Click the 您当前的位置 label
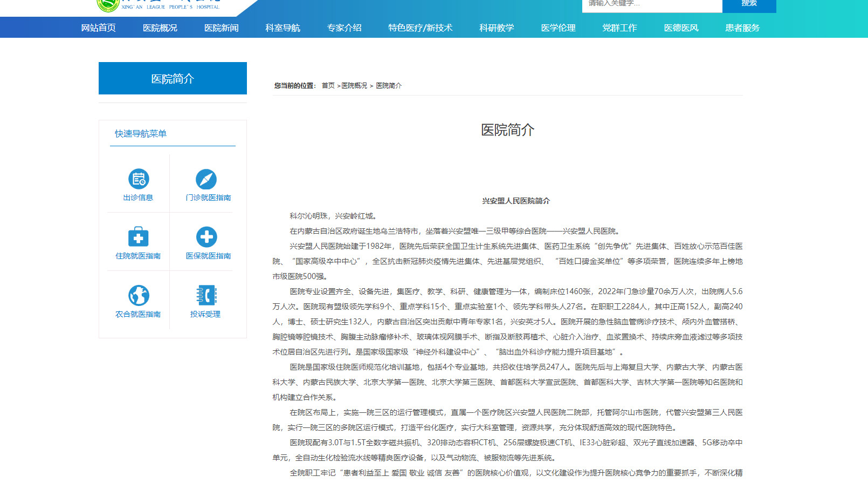 pos(294,85)
